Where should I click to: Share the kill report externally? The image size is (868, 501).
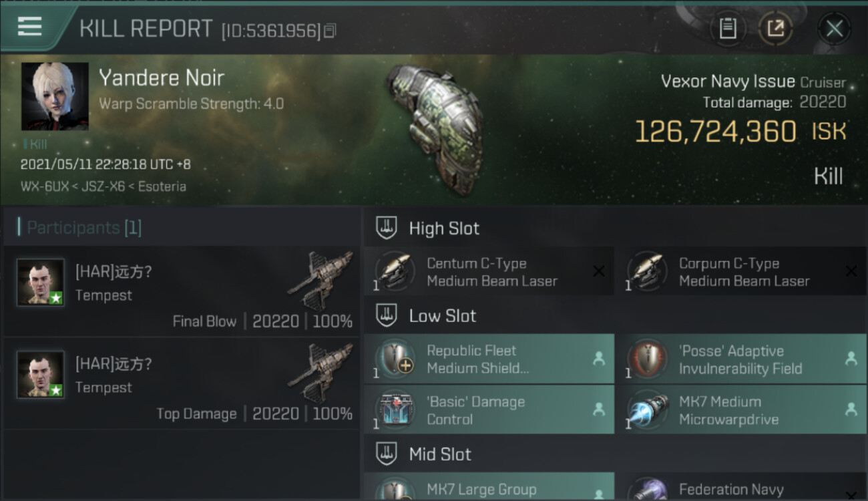(775, 28)
